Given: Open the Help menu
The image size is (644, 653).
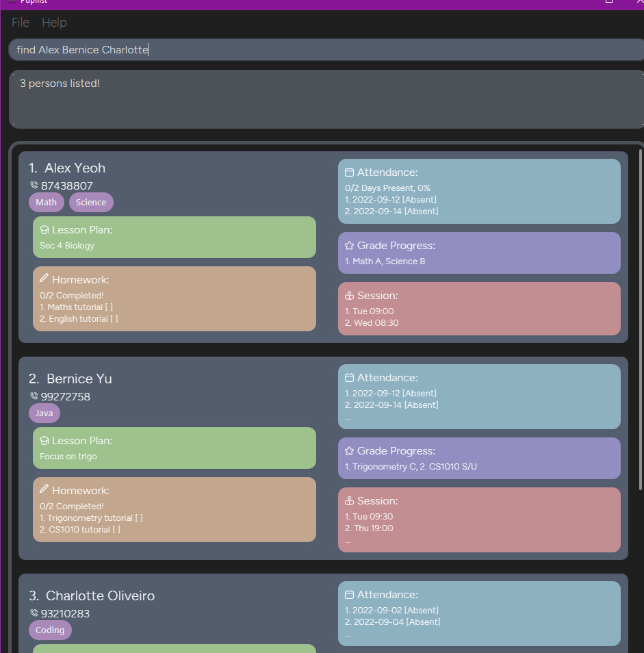Looking at the screenshot, I should point(54,23).
